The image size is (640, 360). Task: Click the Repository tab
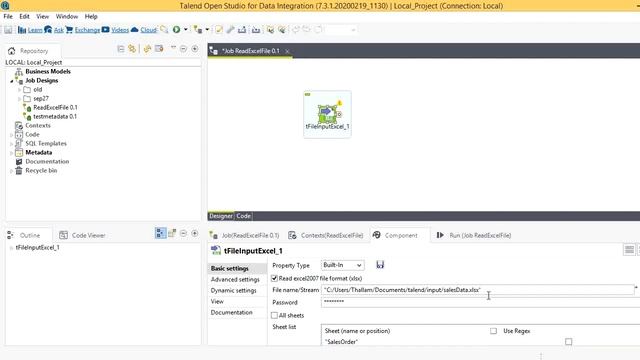(x=33, y=51)
